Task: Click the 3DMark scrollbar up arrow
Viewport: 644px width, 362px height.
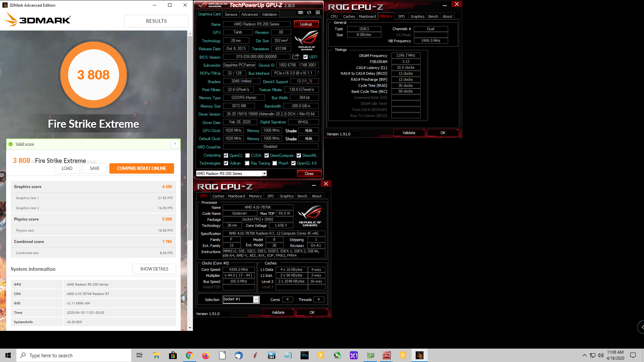Action: 190,34
